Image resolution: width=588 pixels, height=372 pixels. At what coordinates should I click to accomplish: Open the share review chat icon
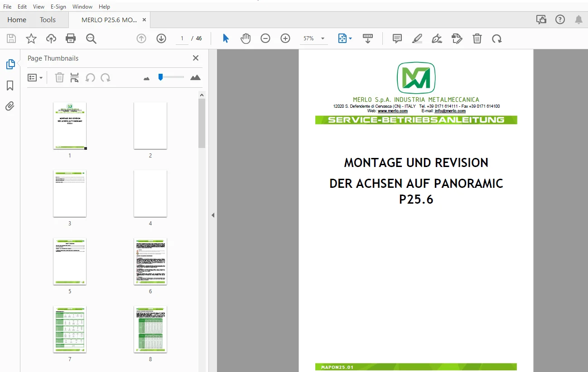541,19
